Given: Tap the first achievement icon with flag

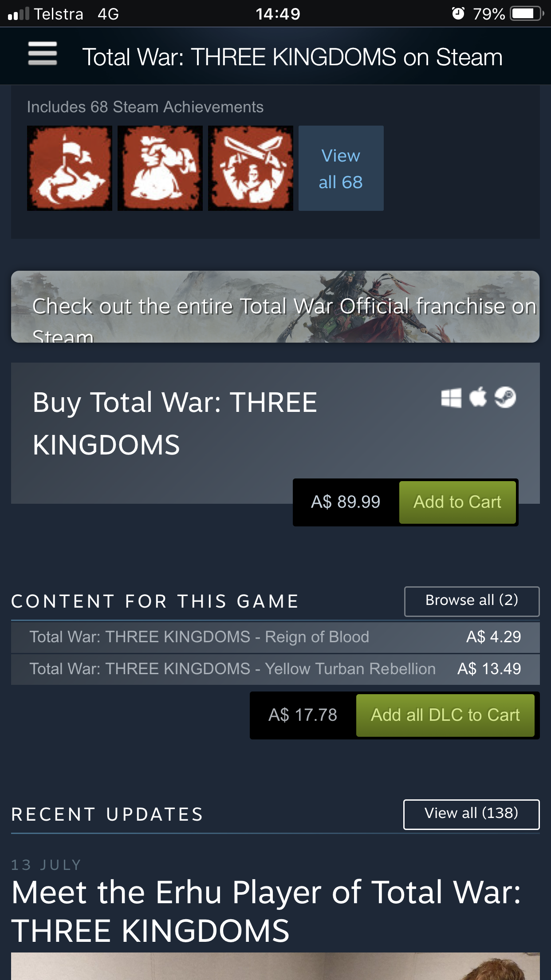Looking at the screenshot, I should (x=70, y=168).
